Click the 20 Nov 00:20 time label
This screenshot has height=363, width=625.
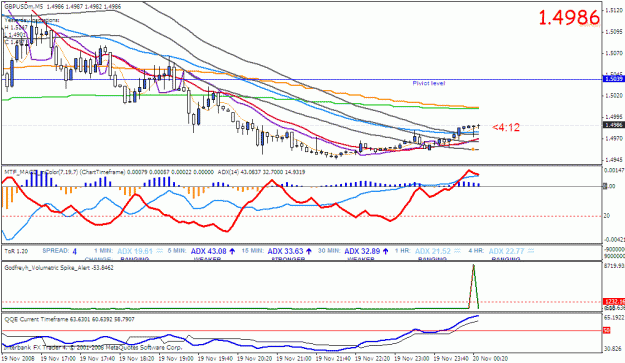(x=491, y=358)
